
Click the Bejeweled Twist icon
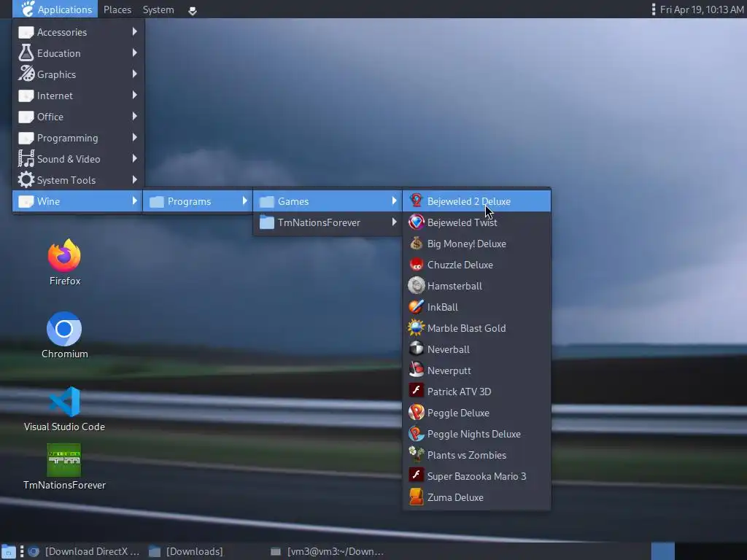tap(416, 222)
